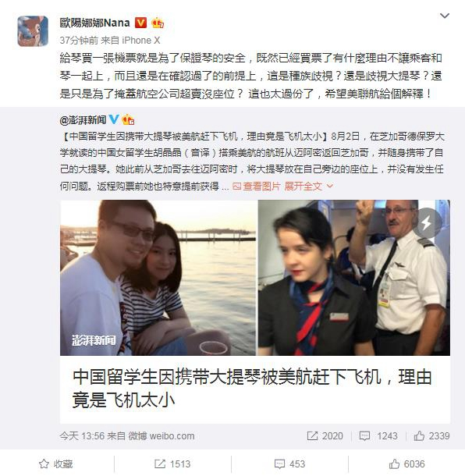Expand full text with 展开全文
The width and height of the screenshot is (465, 476).
(309, 186)
